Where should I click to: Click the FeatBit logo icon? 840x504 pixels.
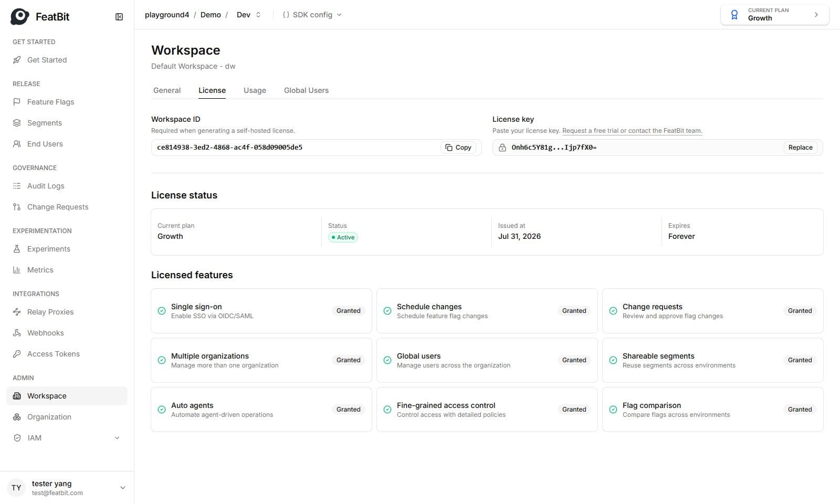20,17
